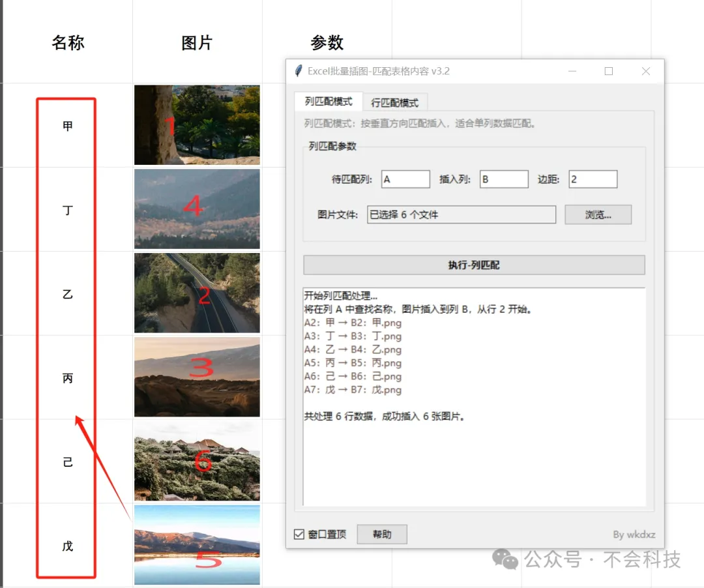Click log line A6: 己 → B6: 己.png
Image resolution: width=704 pixels, height=588 pixels.
(x=353, y=376)
